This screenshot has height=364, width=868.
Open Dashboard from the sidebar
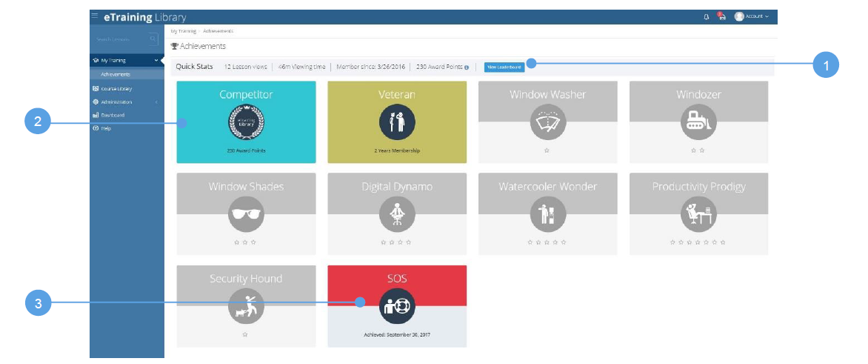click(x=112, y=115)
